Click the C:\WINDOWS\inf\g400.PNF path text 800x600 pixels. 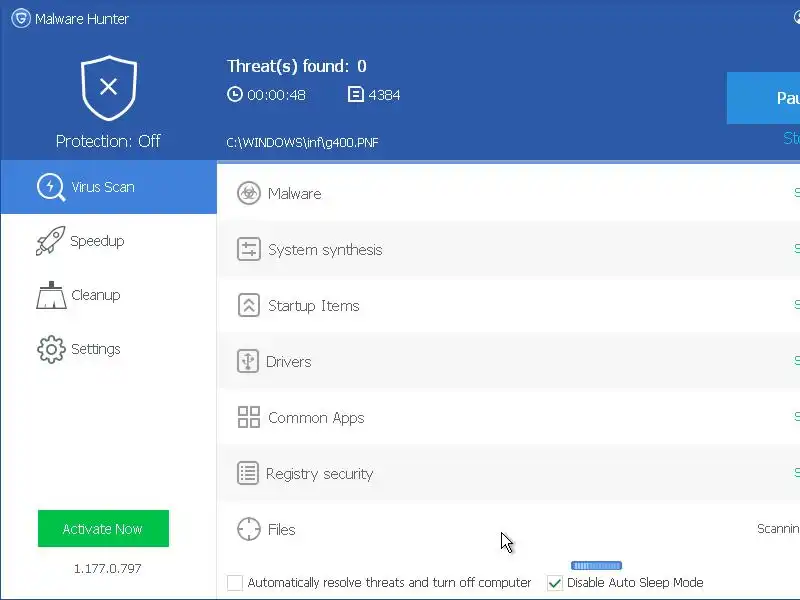coord(302,142)
